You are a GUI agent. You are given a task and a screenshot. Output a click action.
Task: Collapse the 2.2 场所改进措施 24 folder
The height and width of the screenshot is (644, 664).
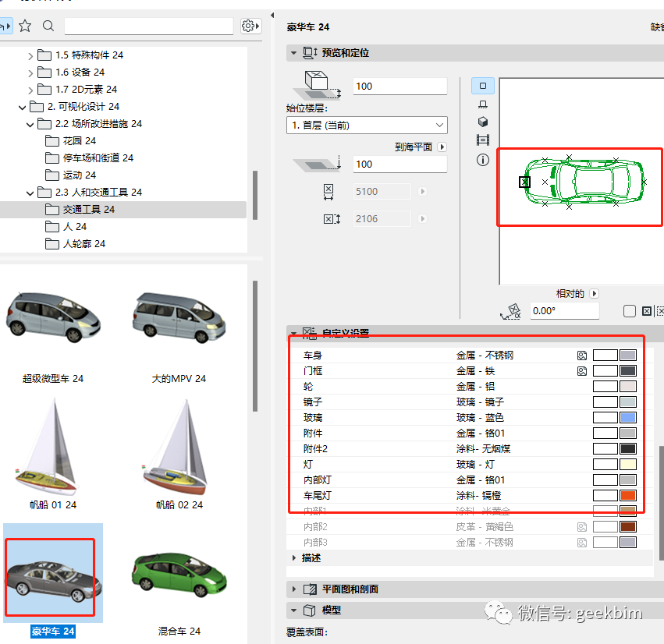coord(30,125)
